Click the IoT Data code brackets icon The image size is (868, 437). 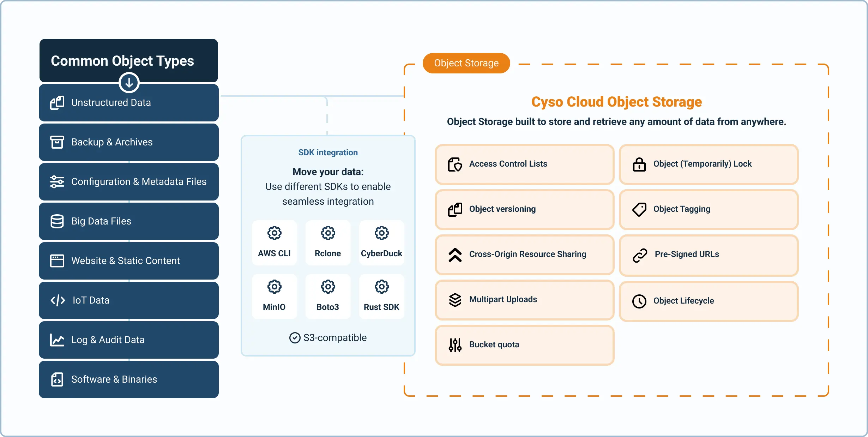58,300
